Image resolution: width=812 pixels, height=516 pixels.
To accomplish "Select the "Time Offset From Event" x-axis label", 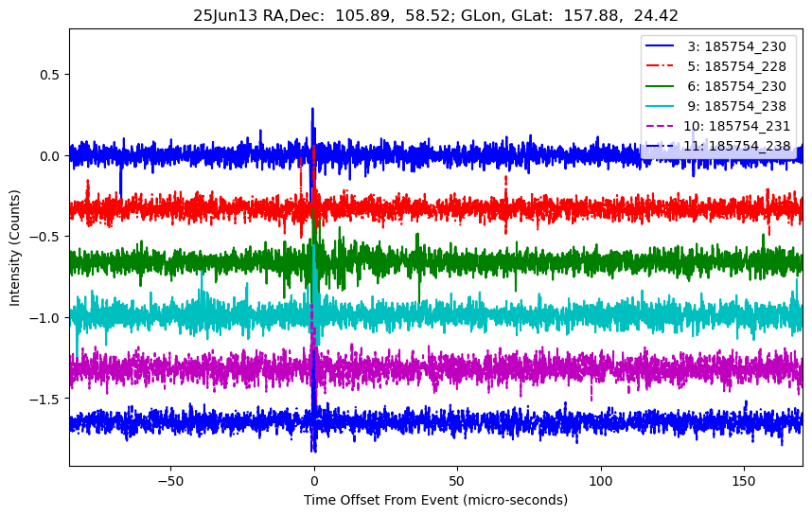I will point(435,500).
